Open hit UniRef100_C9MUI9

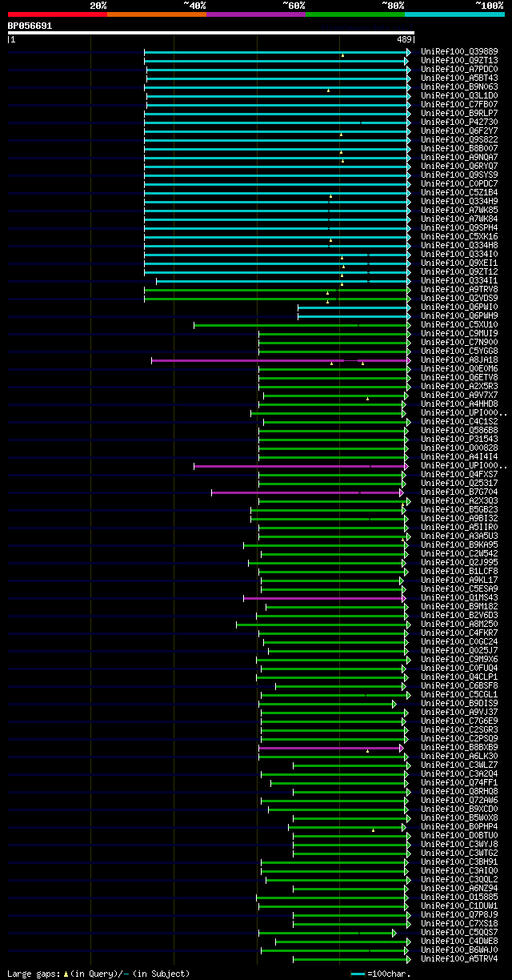coord(459,333)
